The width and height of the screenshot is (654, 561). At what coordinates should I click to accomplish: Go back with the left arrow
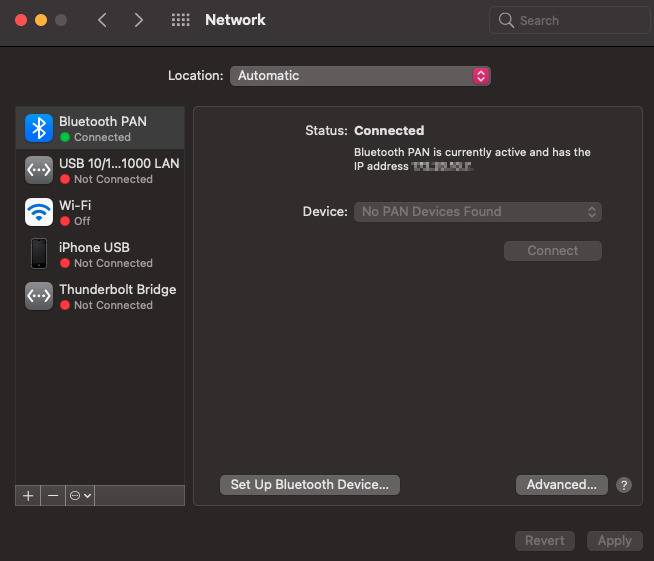102,20
